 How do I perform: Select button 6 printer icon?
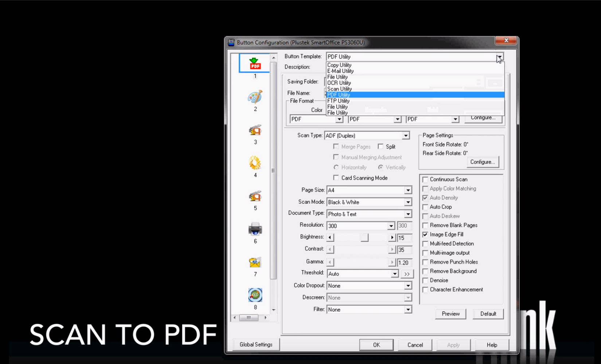[x=255, y=229]
